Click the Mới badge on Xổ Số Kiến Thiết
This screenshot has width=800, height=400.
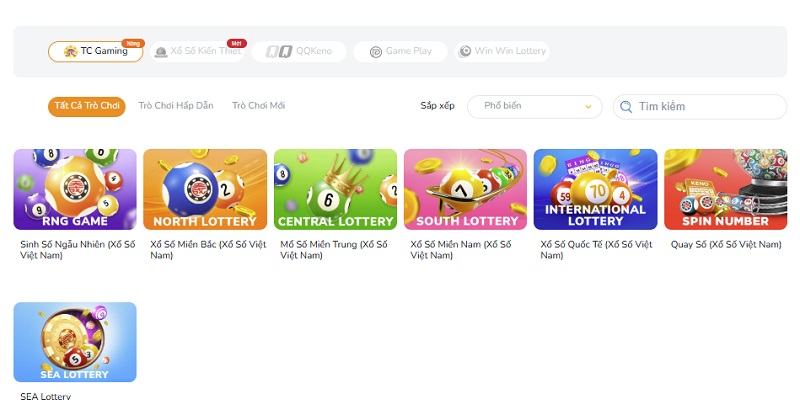tap(237, 43)
